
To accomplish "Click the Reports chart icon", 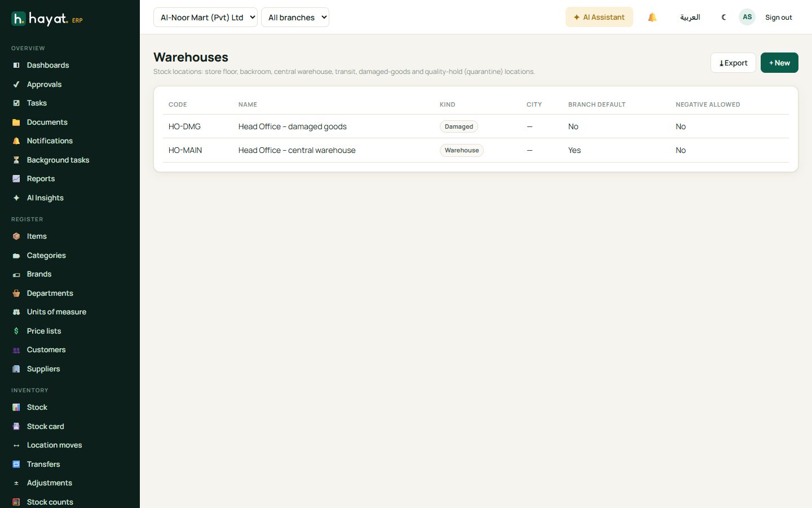I will point(16,179).
